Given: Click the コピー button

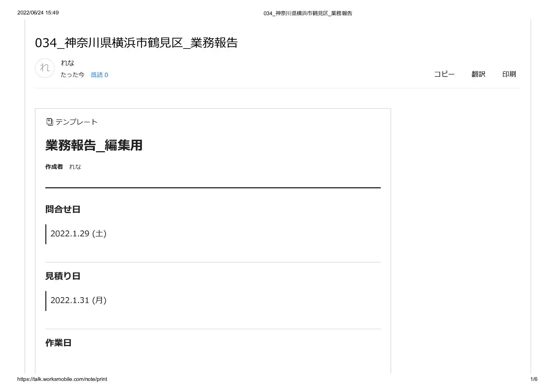Looking at the screenshot, I should tap(444, 74).
